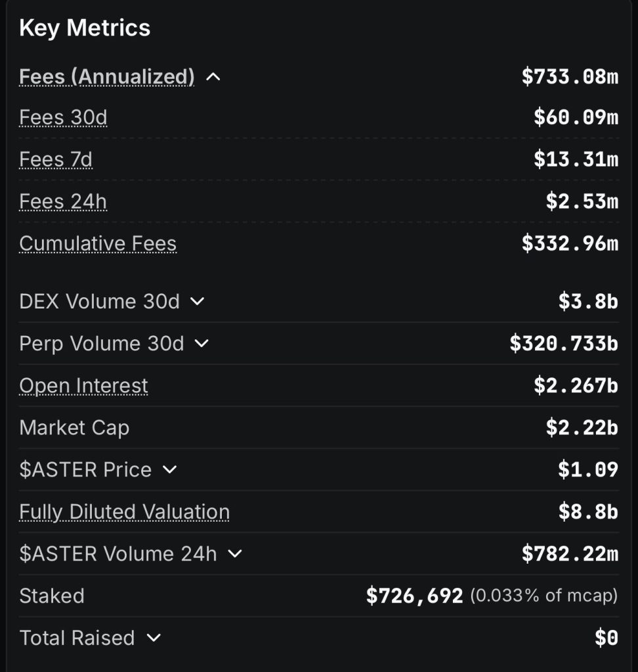Open the $ASTER Price dropdown chevron

169,469
